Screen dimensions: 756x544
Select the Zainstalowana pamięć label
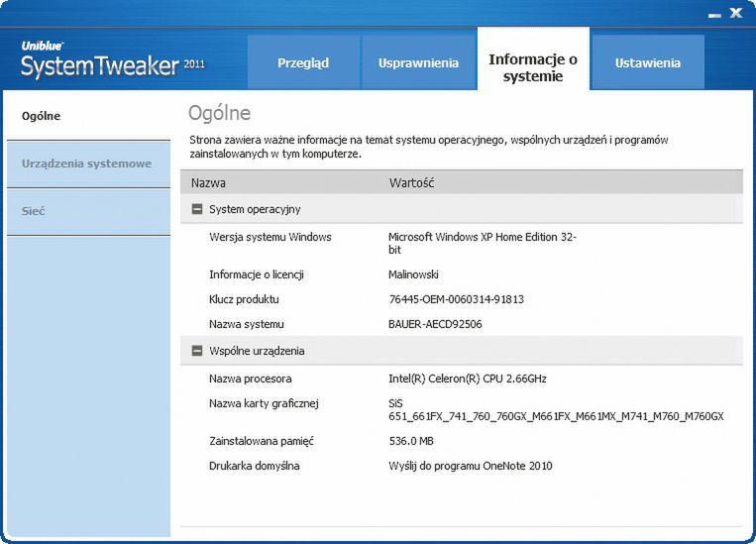[262, 441]
